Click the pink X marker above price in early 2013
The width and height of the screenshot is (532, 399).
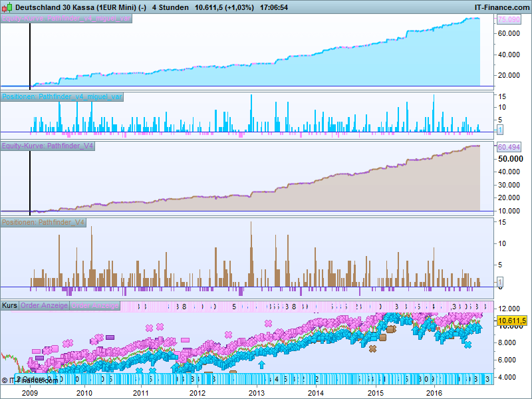268,323
